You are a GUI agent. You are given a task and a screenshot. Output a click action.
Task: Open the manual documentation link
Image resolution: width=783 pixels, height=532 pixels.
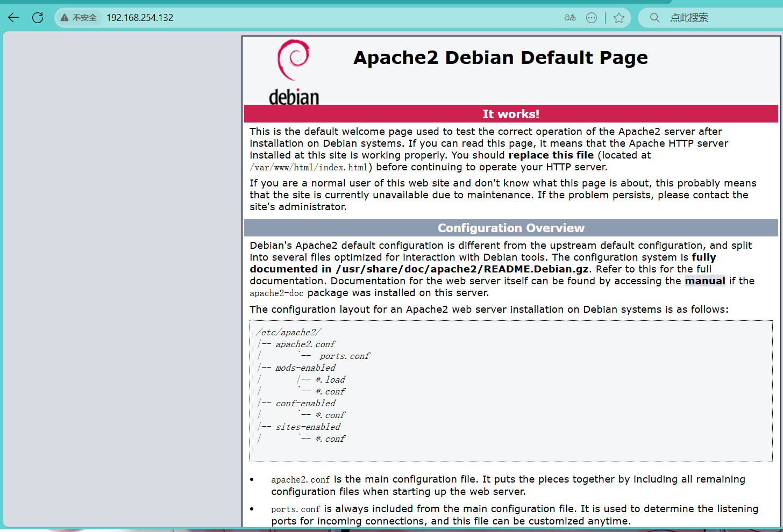click(x=705, y=281)
